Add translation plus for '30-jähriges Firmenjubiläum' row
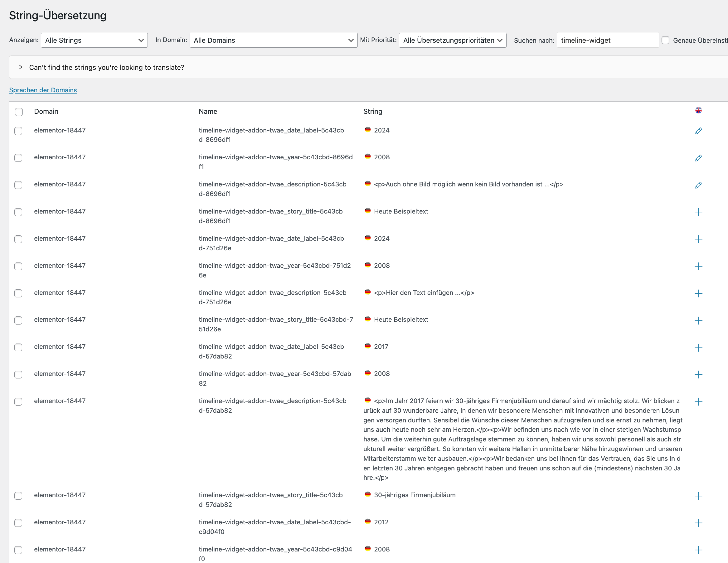 698,496
